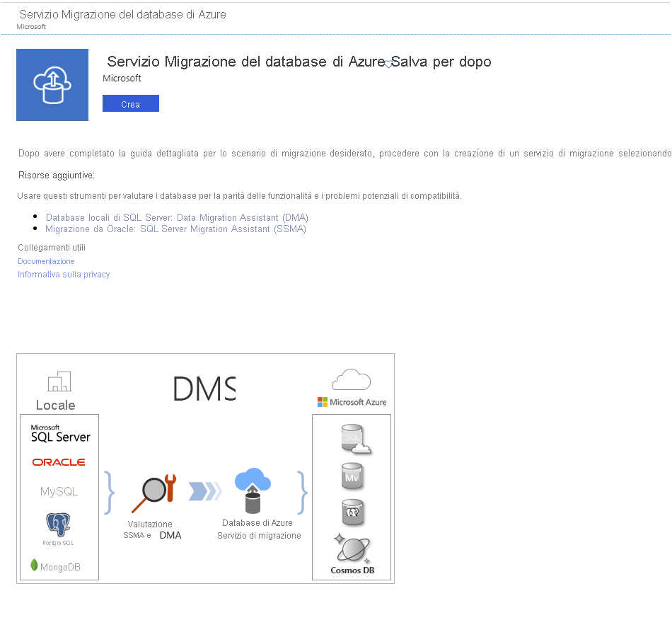Click the MySQL logo in the diagram
672x620 pixels.
(59, 491)
